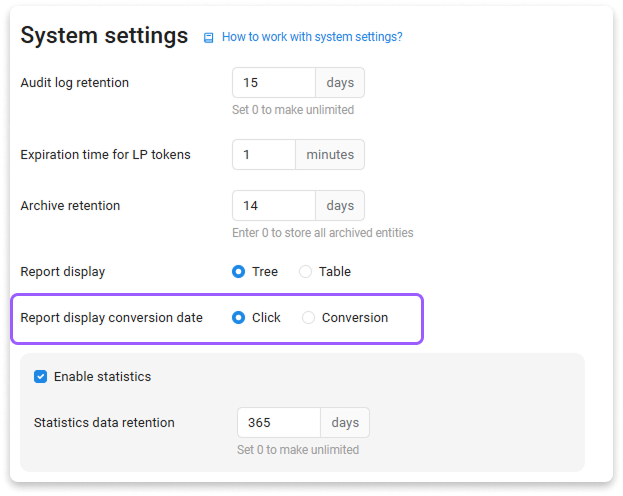Click 'days' unit beside Statistics data retention

click(x=345, y=422)
